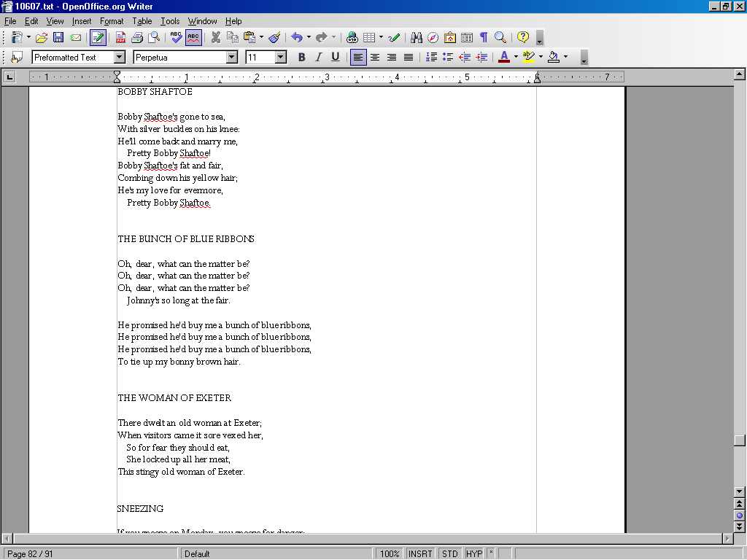Click the STD selection mode field

pos(450,553)
